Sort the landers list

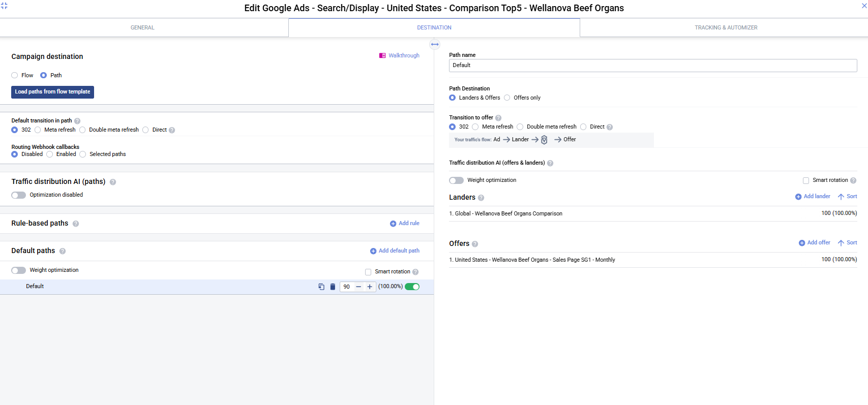847,197
